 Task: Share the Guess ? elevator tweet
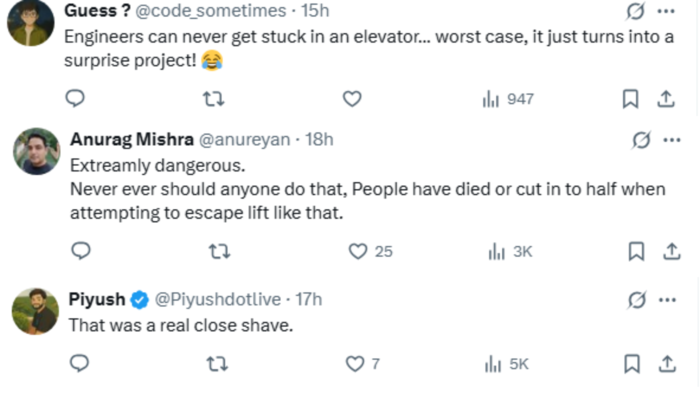666,99
